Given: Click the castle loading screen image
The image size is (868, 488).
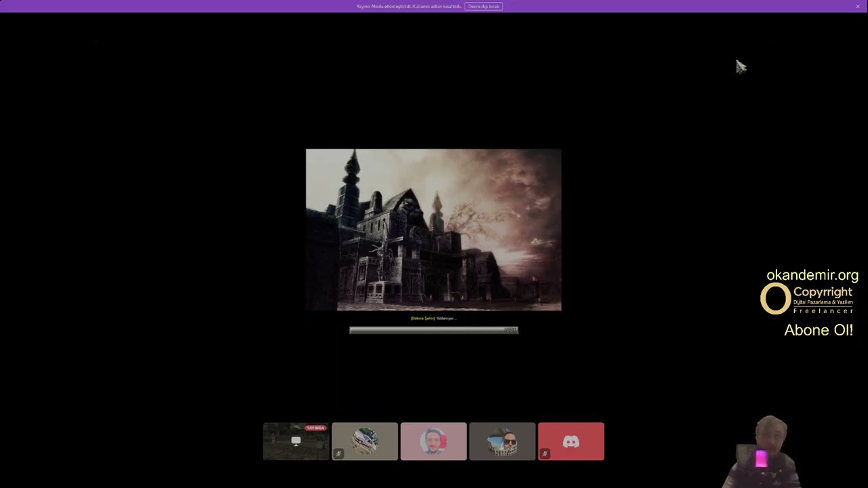Looking at the screenshot, I should point(433,230).
